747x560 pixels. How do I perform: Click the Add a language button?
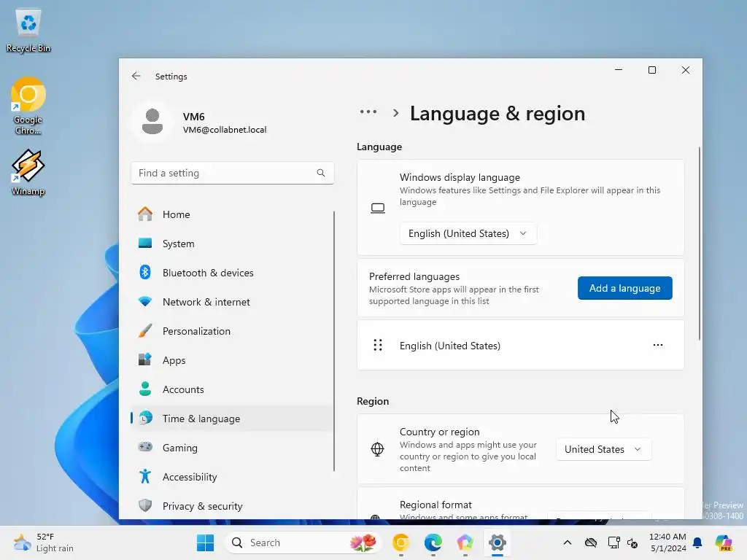click(624, 288)
